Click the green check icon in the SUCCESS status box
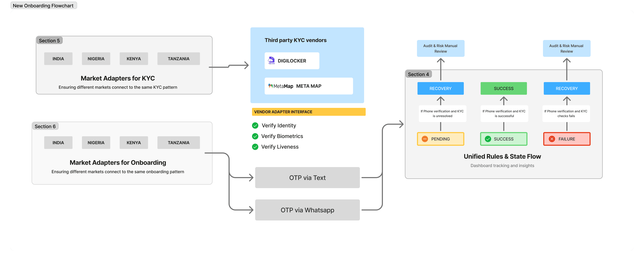This screenshot has width=644, height=261. click(488, 139)
